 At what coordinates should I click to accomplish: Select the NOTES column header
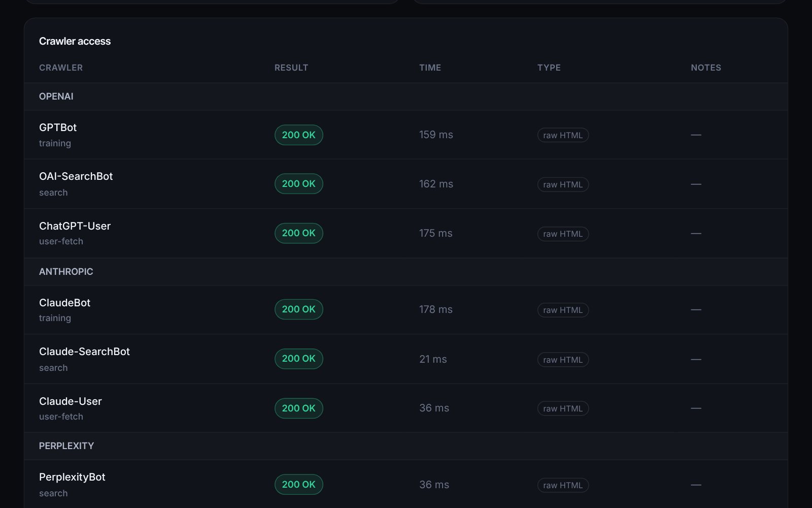pyautogui.click(x=706, y=68)
